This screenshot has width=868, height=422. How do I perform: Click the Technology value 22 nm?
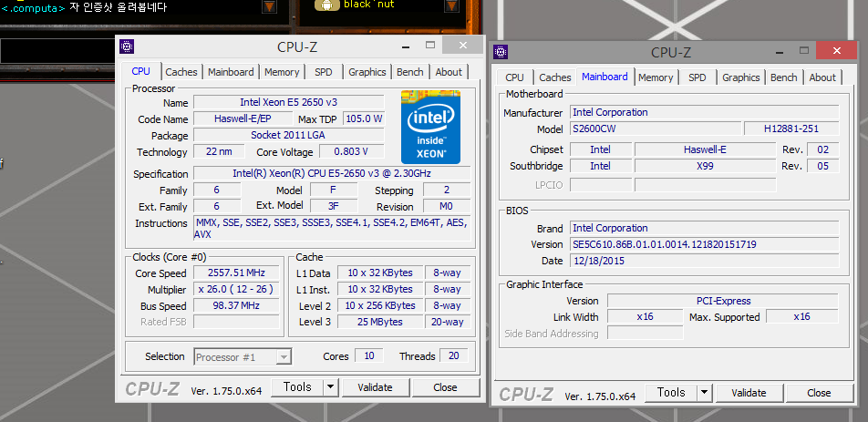point(218,151)
